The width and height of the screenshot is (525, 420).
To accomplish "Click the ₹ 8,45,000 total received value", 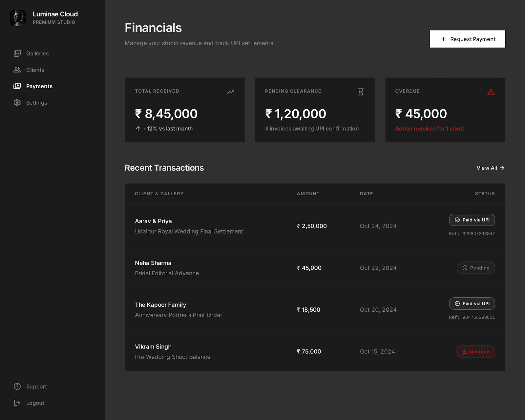I will (x=166, y=114).
